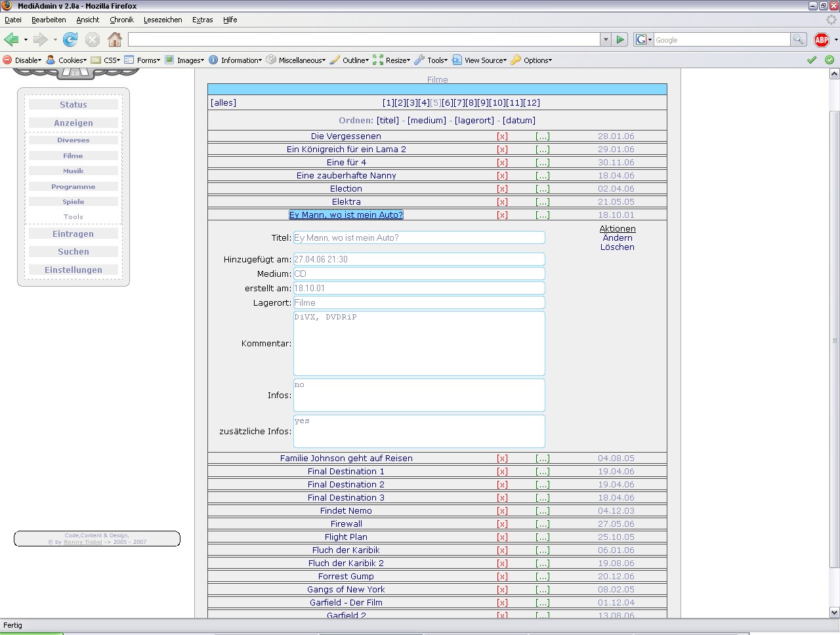Click the Lagerort input field
Image resolution: width=840 pixels, height=635 pixels.
(x=419, y=303)
